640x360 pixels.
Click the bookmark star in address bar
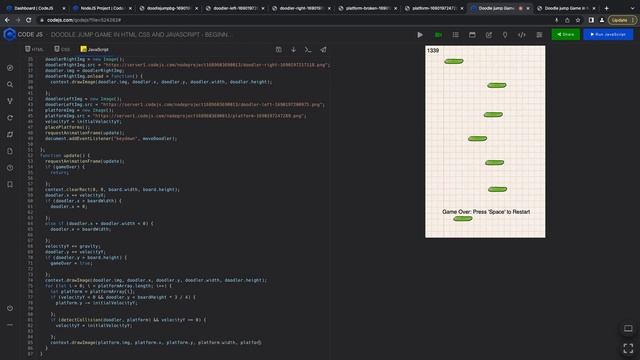point(578,20)
